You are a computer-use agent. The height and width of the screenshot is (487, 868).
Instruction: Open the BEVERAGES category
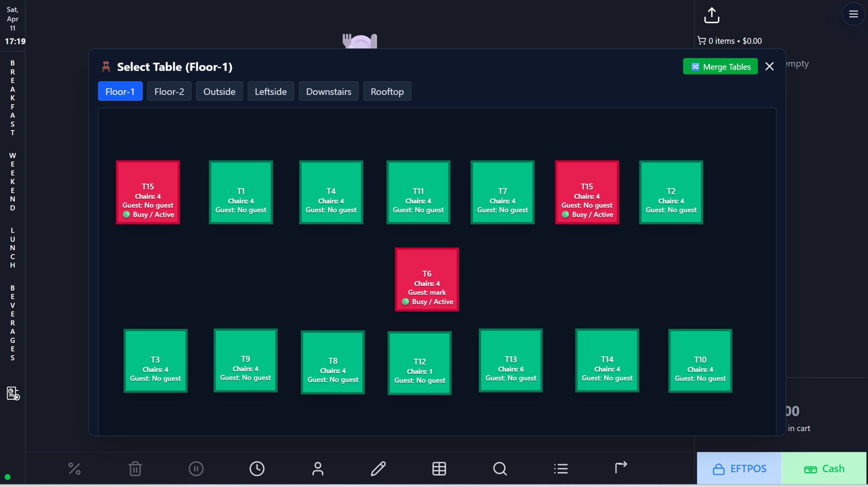[13, 323]
